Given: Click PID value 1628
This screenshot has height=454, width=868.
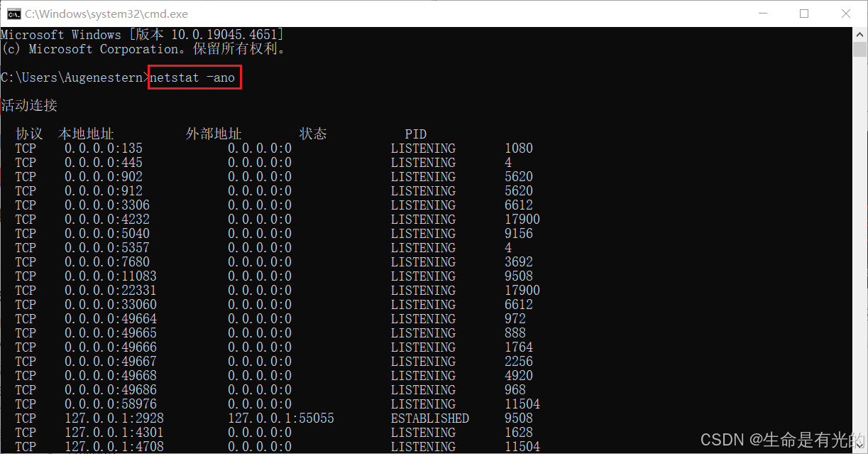Looking at the screenshot, I should pyautogui.click(x=519, y=433).
